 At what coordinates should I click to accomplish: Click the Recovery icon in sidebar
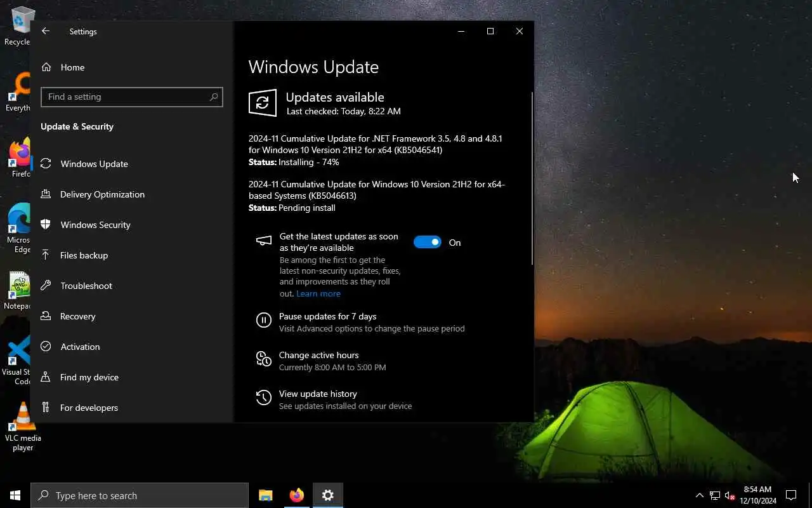46,316
